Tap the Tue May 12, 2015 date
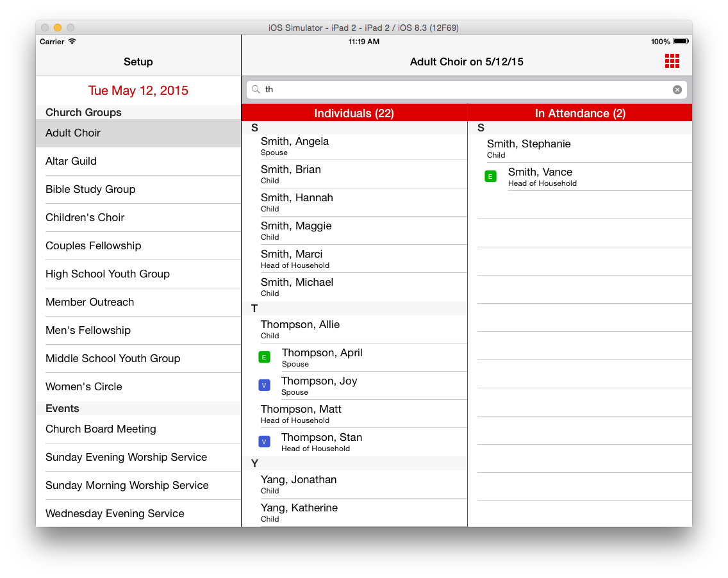The height and width of the screenshot is (578, 728). (x=138, y=90)
